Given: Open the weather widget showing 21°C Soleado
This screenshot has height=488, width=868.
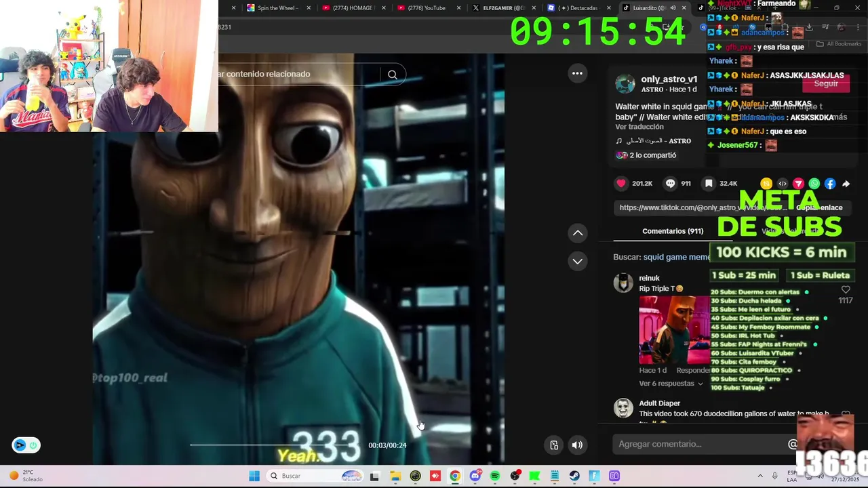Looking at the screenshot, I should coord(26,476).
